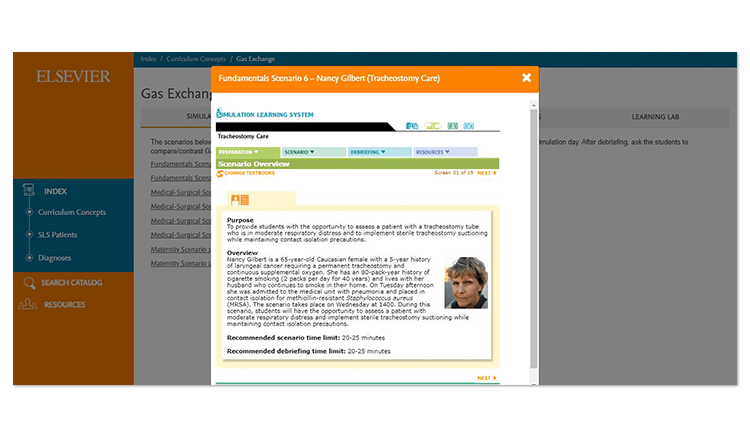Click the light blue envelope toolbar icon
The image size is (750, 436).
[469, 126]
